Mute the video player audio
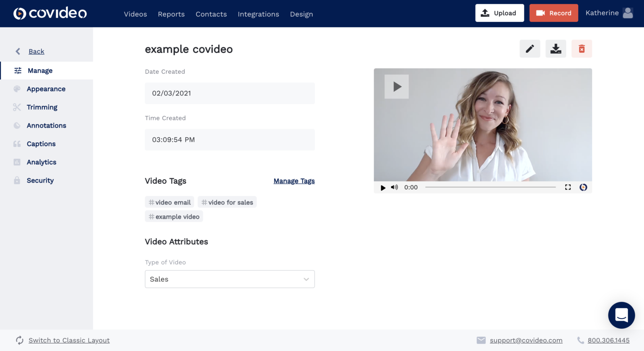This screenshot has height=351, width=644. (x=394, y=188)
